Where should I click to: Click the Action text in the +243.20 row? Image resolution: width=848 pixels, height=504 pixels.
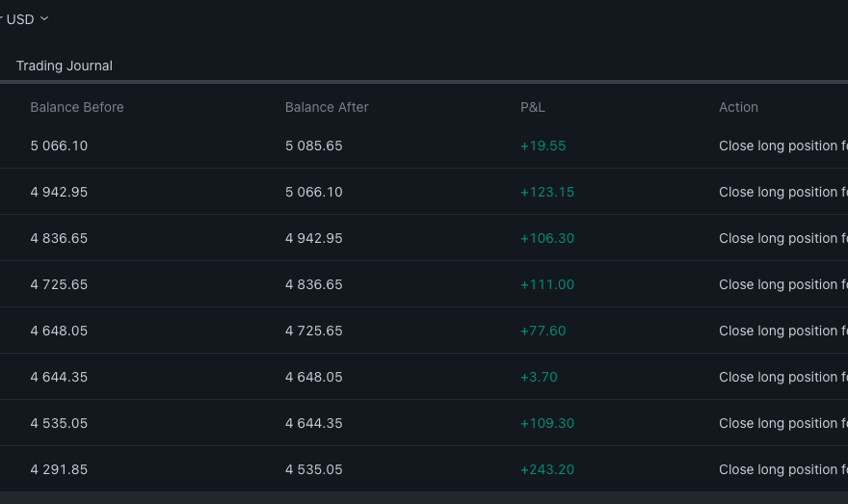(782, 469)
